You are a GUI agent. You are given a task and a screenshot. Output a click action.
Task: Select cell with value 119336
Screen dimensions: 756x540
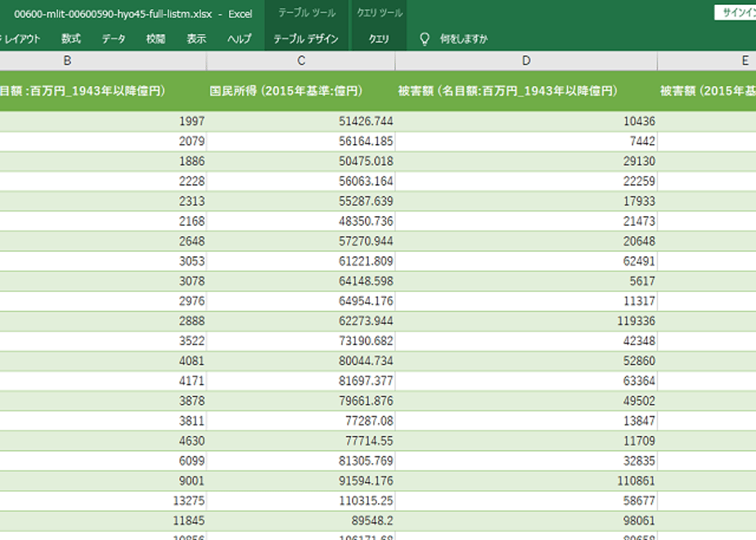(526, 321)
